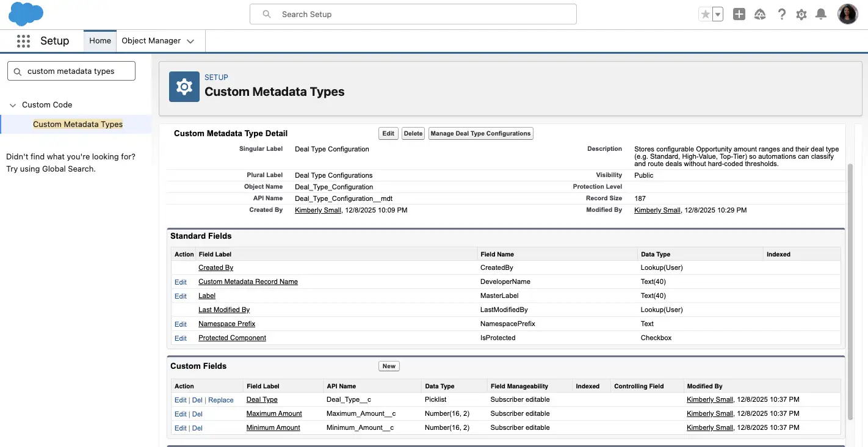Image resolution: width=868 pixels, height=447 pixels.
Task: Open the Created By standard field link
Action: coord(216,267)
